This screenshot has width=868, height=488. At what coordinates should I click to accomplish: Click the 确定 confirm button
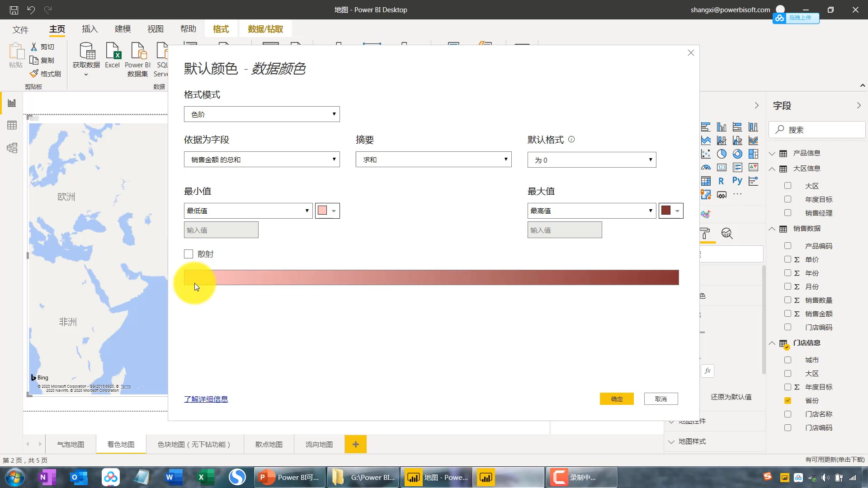(x=617, y=399)
